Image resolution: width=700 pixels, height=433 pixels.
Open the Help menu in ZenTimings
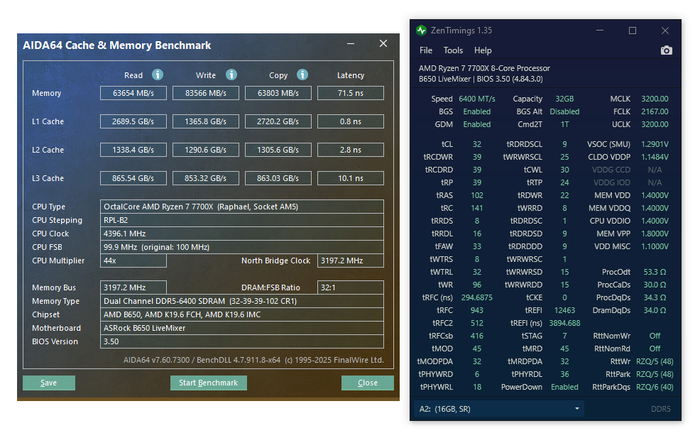(483, 51)
